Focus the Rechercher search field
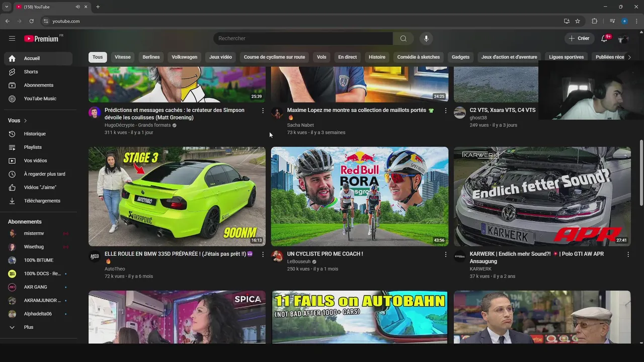This screenshot has width=644, height=362. (x=303, y=39)
